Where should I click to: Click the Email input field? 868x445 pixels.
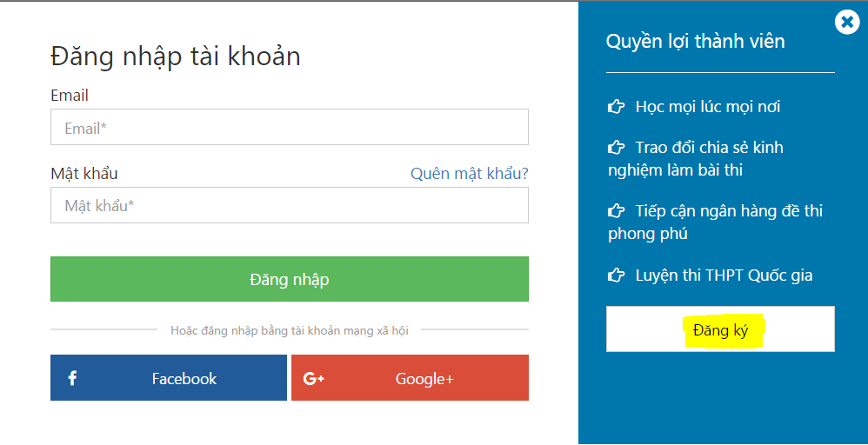(289, 127)
